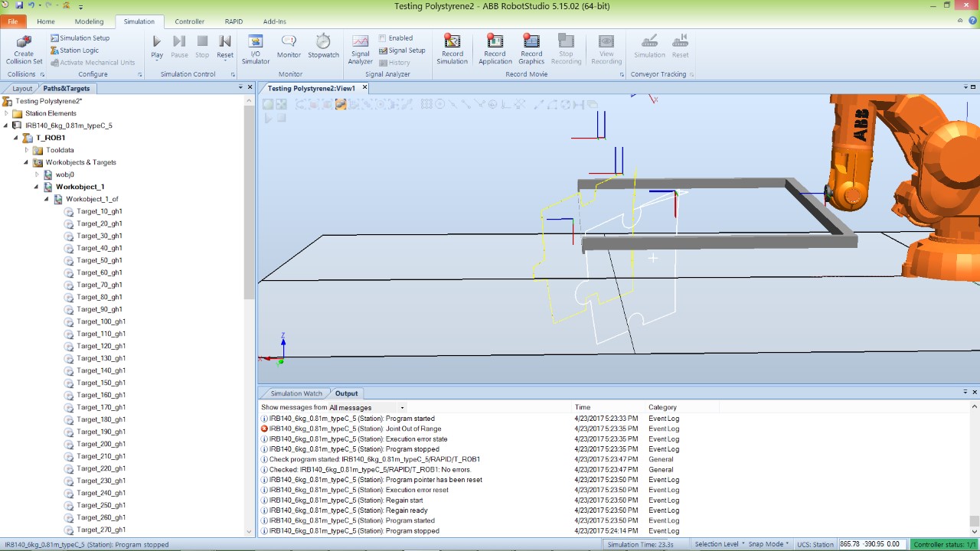
Task: Switch to the Controller ribbon tab
Action: coord(189,21)
